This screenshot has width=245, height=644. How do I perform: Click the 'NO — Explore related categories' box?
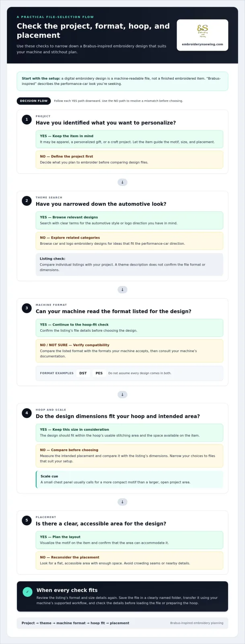(x=130, y=241)
